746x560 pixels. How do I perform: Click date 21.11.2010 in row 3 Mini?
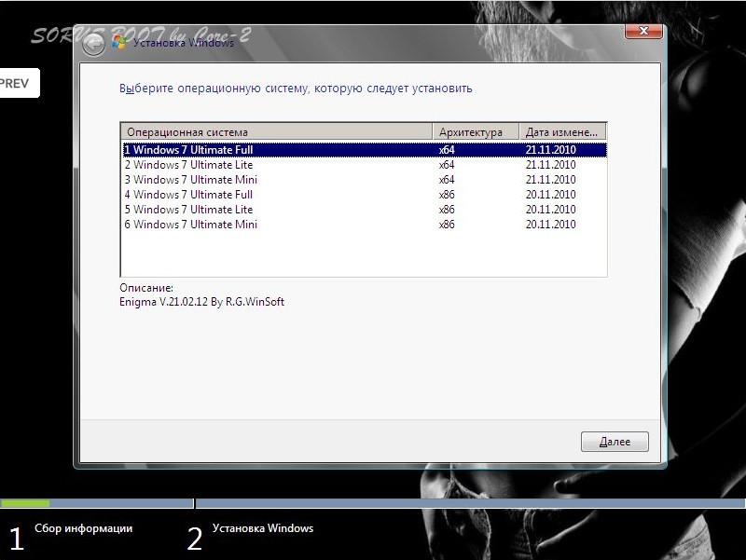(550, 180)
